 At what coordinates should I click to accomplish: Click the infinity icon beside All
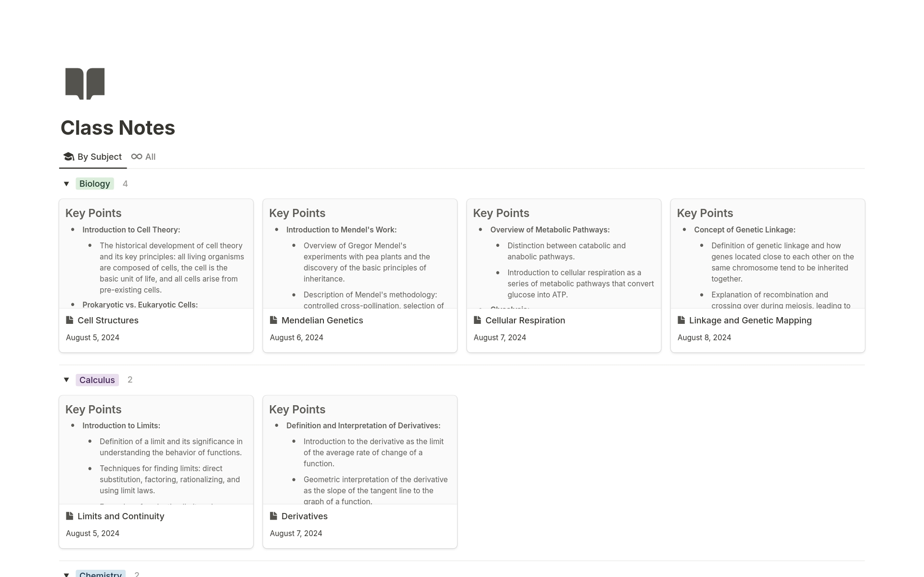click(x=137, y=157)
